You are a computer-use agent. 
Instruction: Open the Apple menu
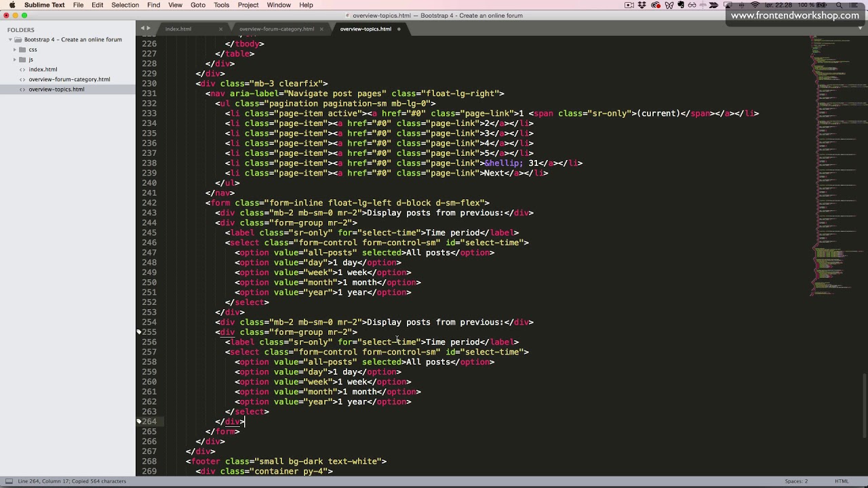pos(12,5)
